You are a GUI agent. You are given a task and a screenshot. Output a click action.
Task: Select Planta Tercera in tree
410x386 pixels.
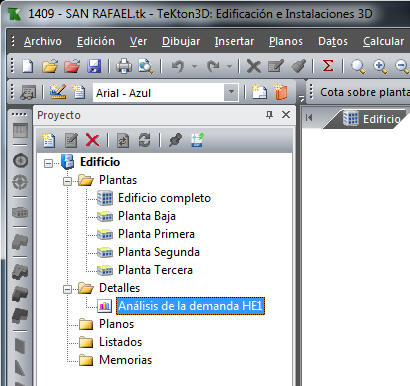coord(155,270)
